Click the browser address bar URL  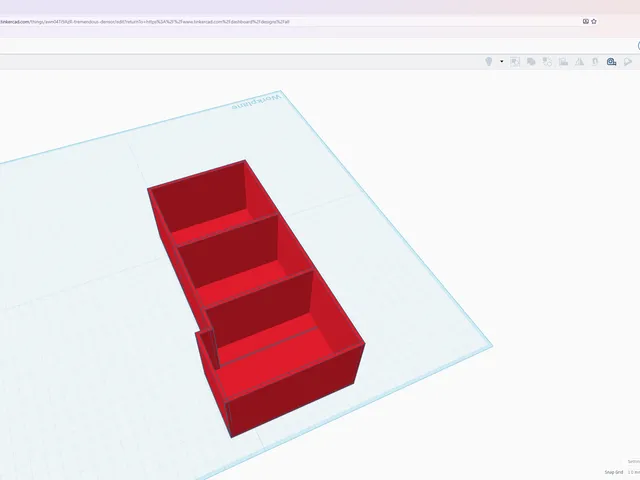click(144, 22)
